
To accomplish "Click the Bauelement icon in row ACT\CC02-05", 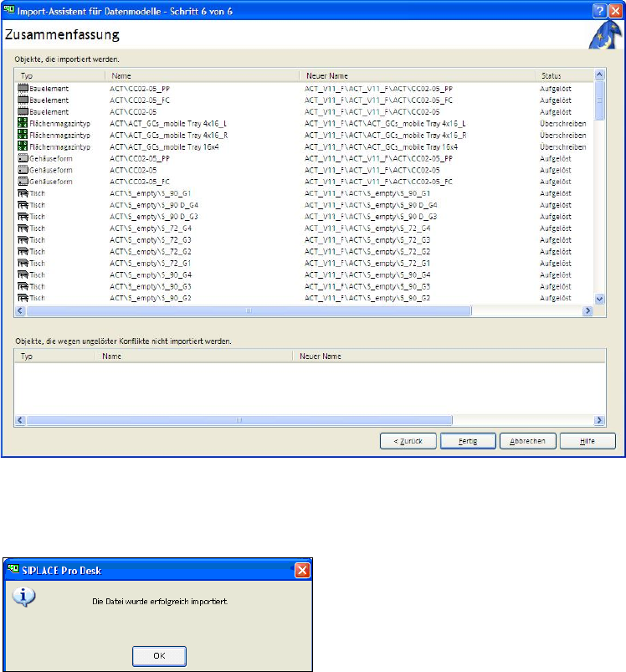I will pos(23,111).
